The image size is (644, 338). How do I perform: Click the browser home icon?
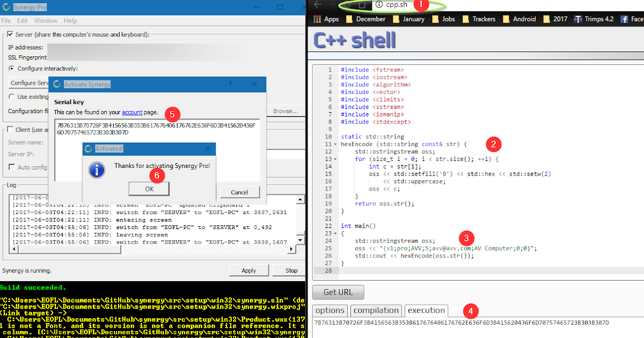point(363,5)
